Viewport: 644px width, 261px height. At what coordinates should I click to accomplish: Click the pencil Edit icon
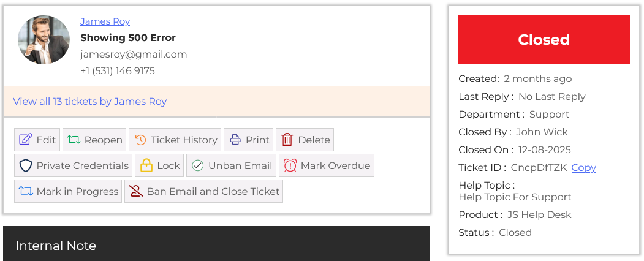coord(26,140)
